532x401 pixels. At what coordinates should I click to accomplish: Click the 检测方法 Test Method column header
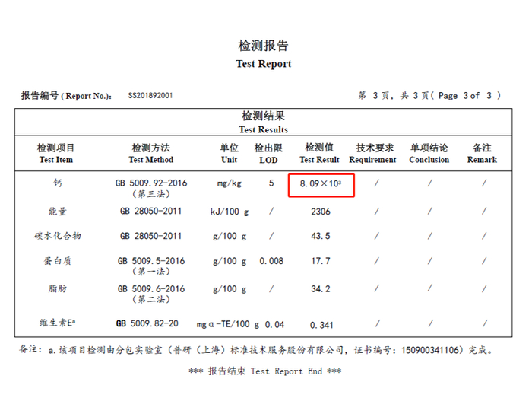pyautogui.click(x=151, y=153)
